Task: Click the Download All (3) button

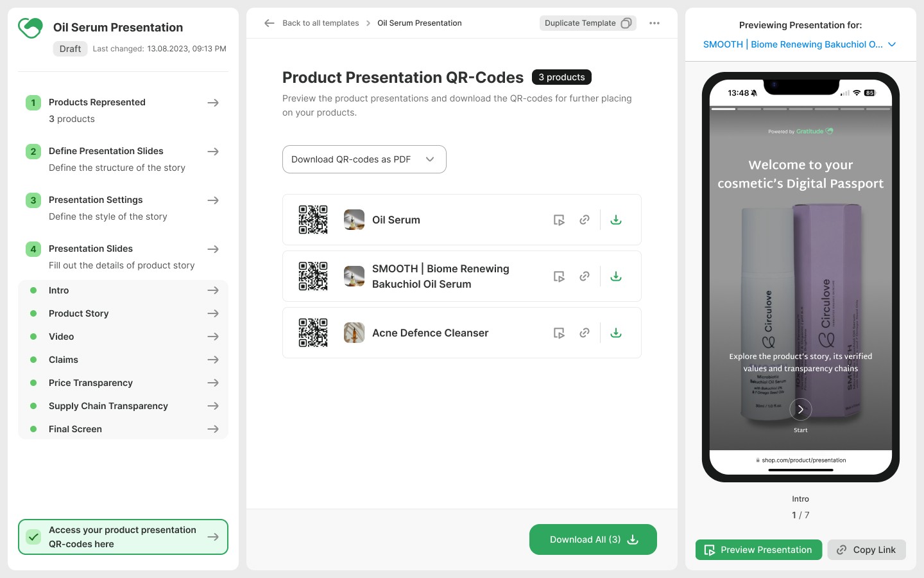Action: pyautogui.click(x=593, y=539)
